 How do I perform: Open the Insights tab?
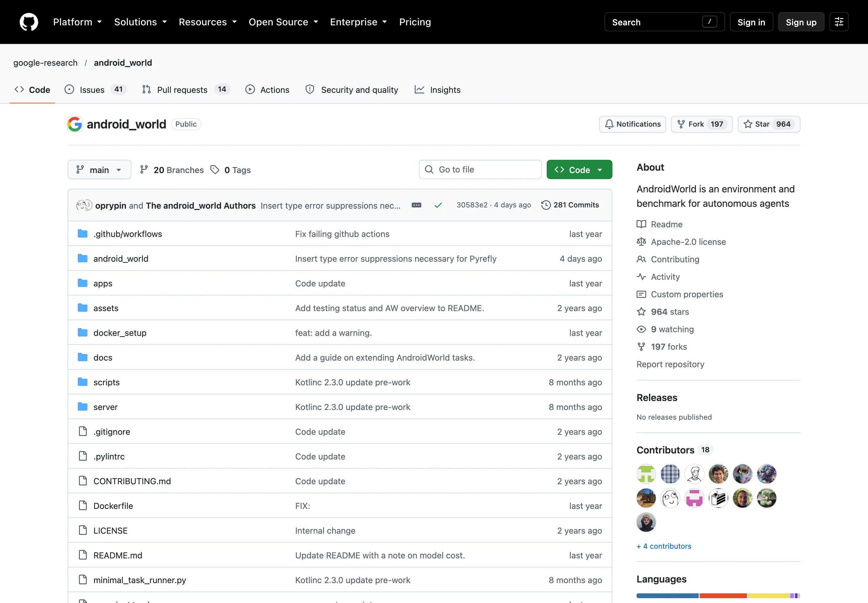437,90
